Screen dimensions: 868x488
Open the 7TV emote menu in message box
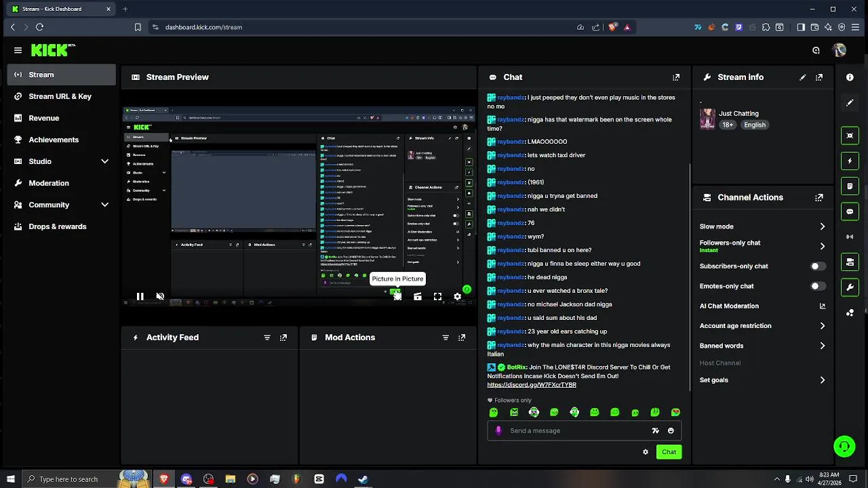pyautogui.click(x=655, y=430)
